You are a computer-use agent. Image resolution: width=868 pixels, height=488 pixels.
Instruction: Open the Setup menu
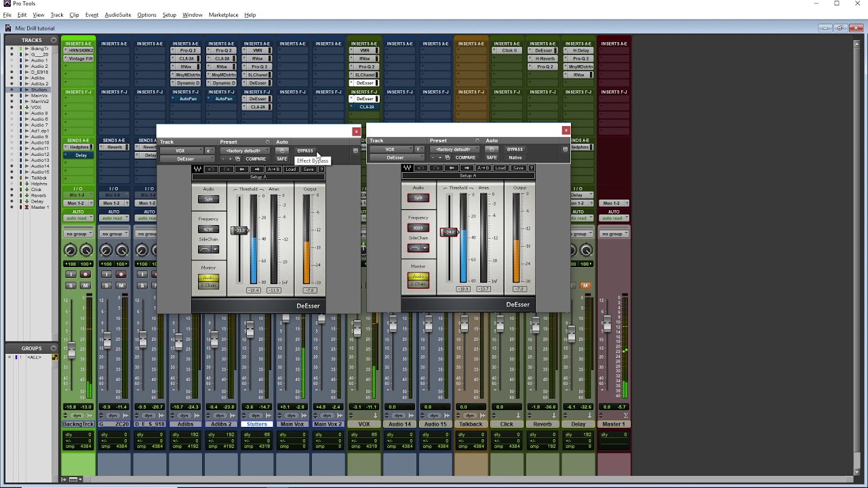click(x=169, y=15)
